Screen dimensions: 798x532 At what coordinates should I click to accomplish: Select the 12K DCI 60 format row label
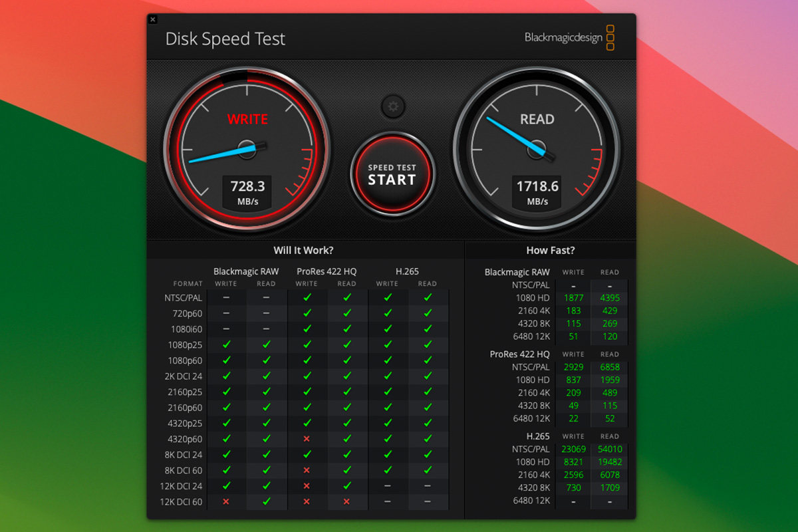(182, 501)
